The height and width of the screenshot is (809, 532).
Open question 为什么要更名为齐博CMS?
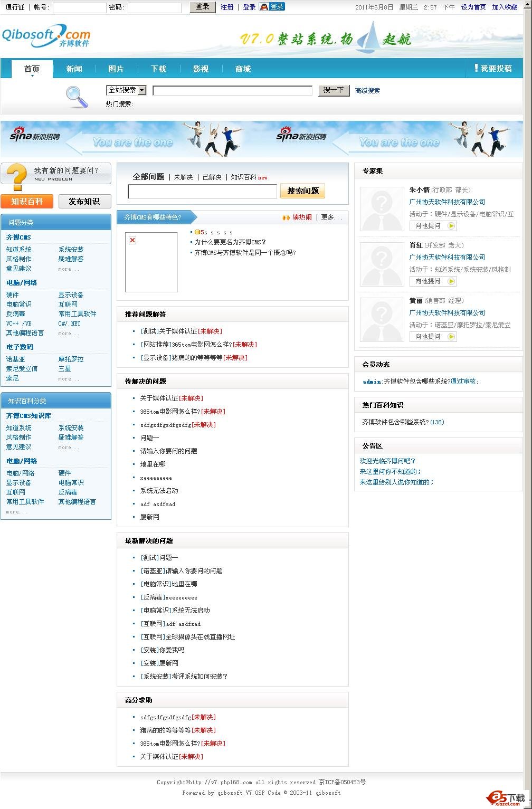click(x=230, y=242)
